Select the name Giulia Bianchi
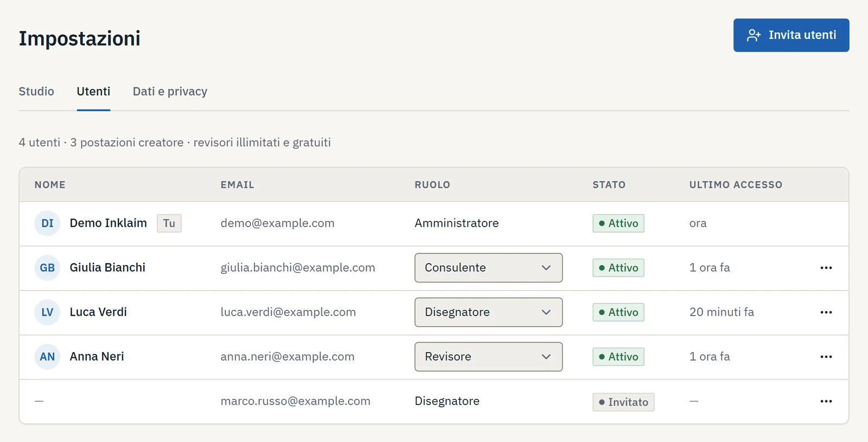The image size is (868, 442). pos(107,268)
